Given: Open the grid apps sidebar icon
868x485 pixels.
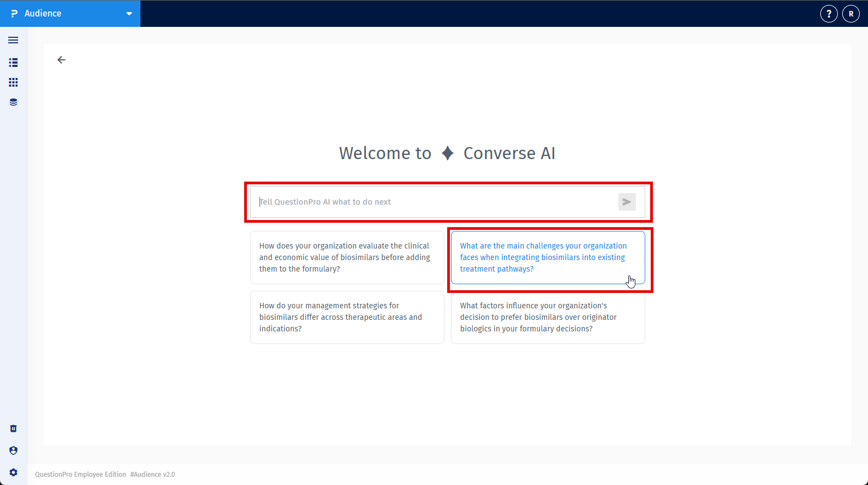Looking at the screenshot, I should pyautogui.click(x=13, y=82).
